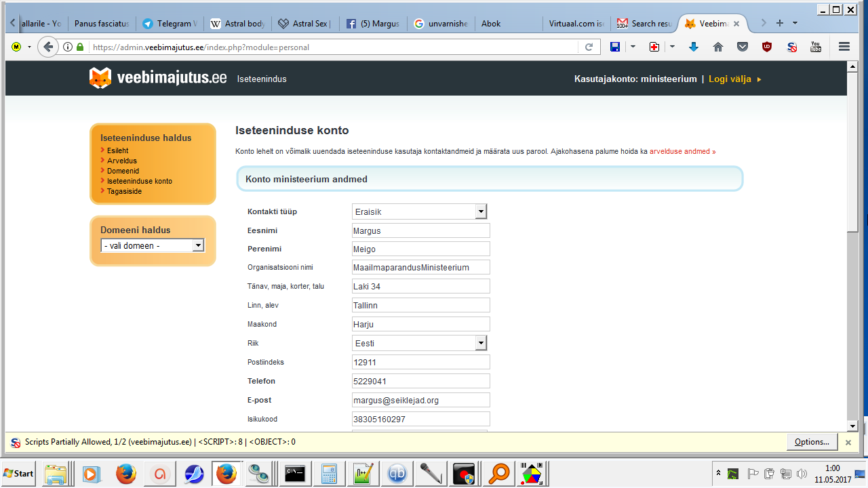Open the qBittorrent taskbar icon
Screen dimensions: 868x488
(x=397, y=474)
